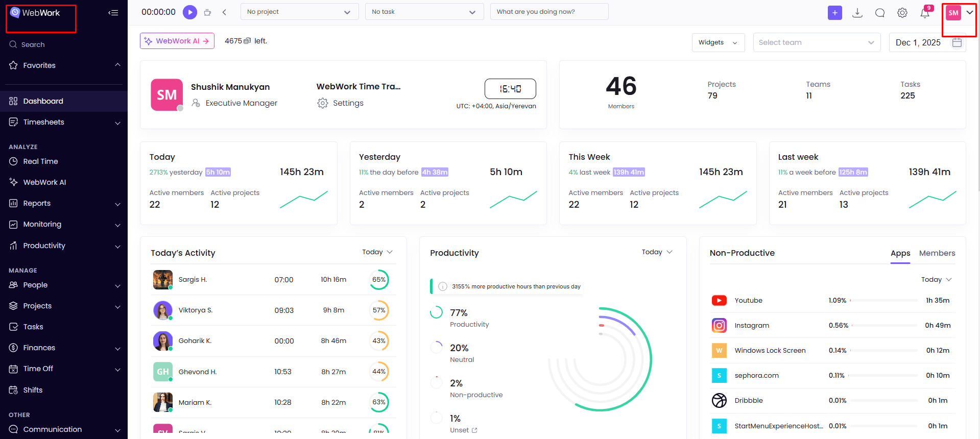Open the Unset external link icon
Screen dimensions: 980x439
tap(474, 430)
